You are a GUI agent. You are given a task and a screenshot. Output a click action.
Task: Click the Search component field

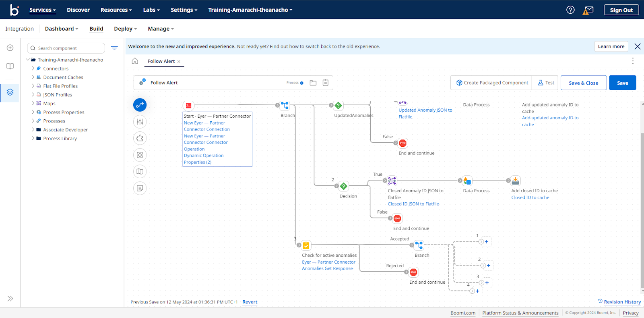66,48
